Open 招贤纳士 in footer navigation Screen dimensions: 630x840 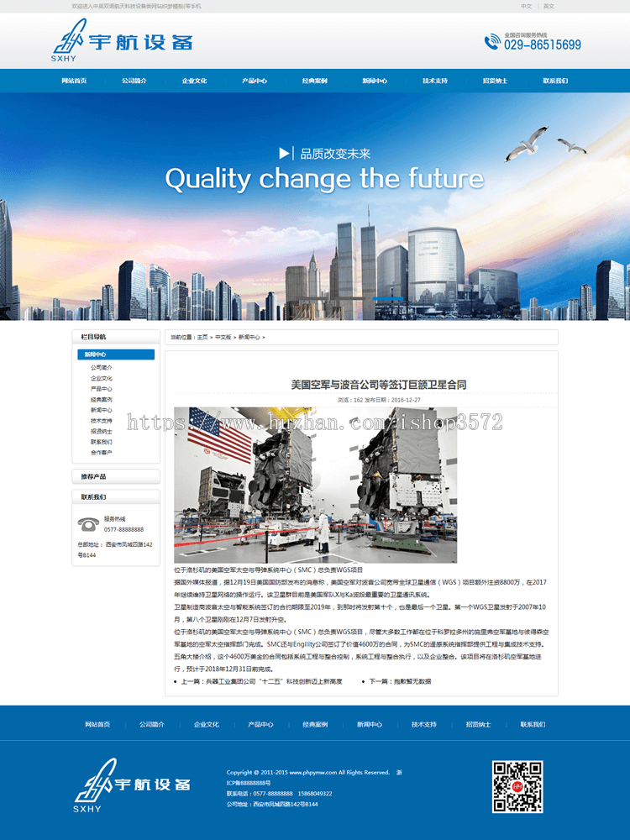pyautogui.click(x=479, y=724)
